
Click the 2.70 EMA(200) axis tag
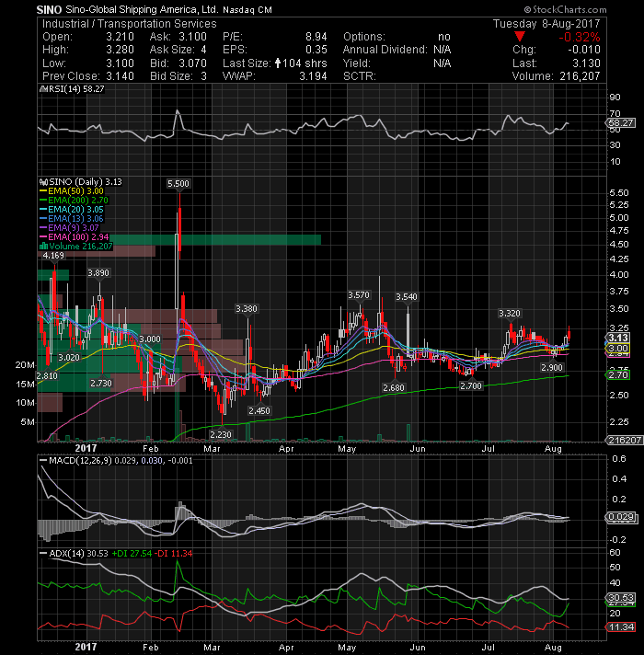click(x=618, y=374)
